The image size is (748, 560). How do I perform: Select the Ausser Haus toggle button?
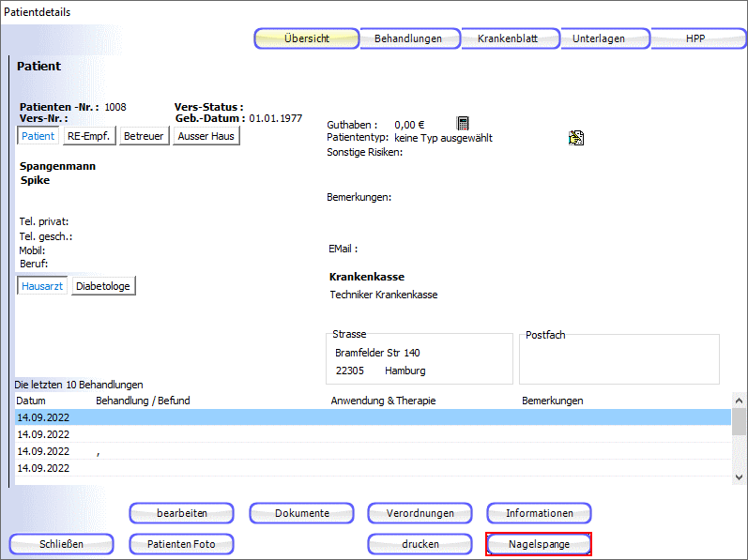(206, 136)
